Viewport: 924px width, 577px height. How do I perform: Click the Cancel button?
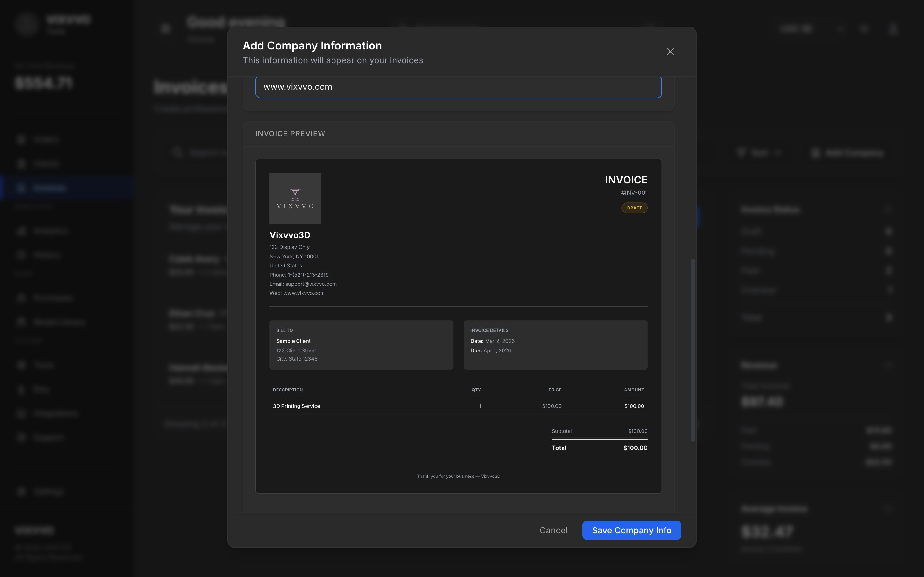(554, 530)
